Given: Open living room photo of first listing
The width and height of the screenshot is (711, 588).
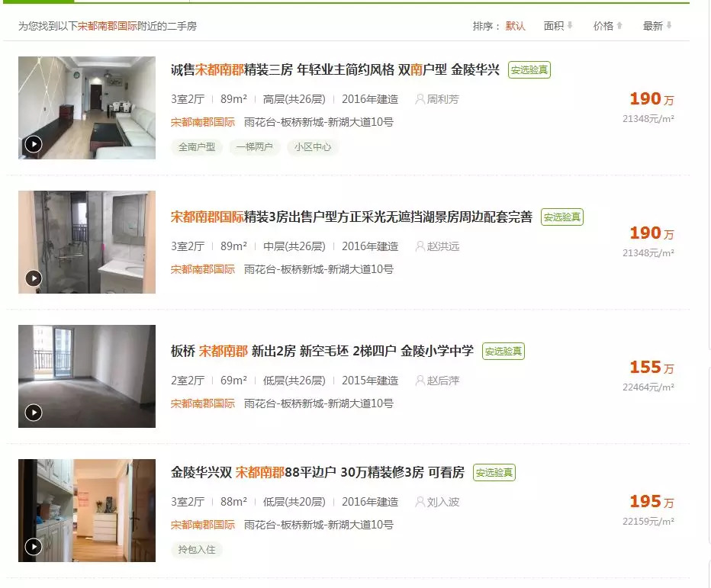Looking at the screenshot, I should click(87, 108).
